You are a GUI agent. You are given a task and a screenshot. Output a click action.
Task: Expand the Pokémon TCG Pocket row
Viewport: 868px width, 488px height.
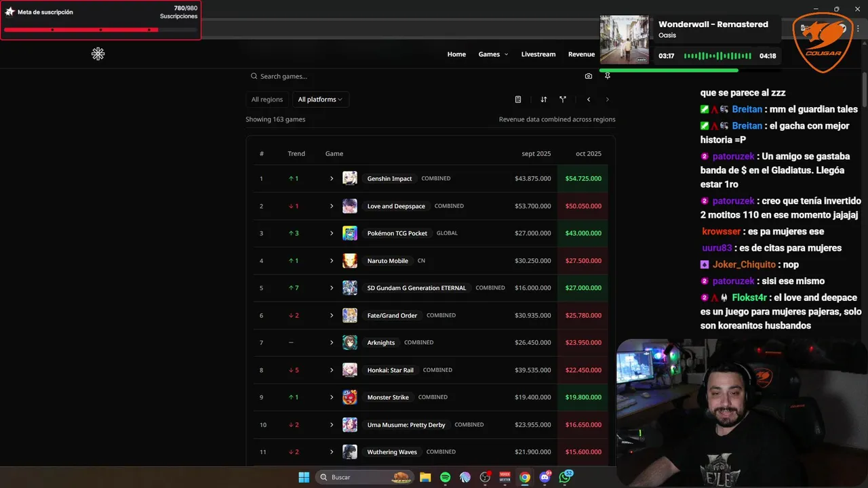click(332, 233)
